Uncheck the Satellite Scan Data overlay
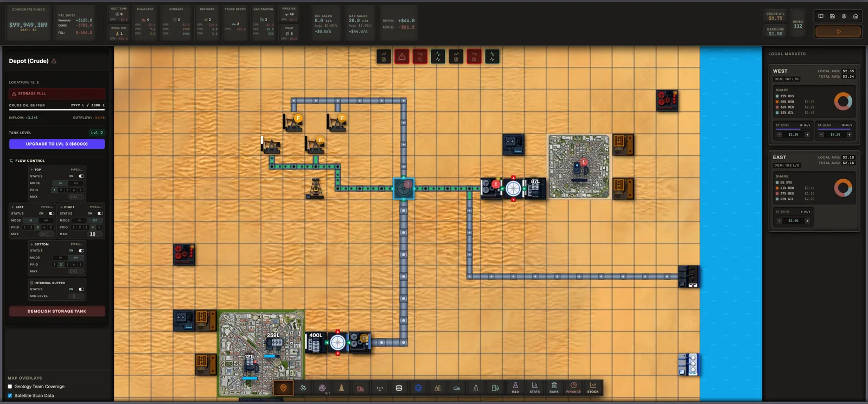 [10, 395]
